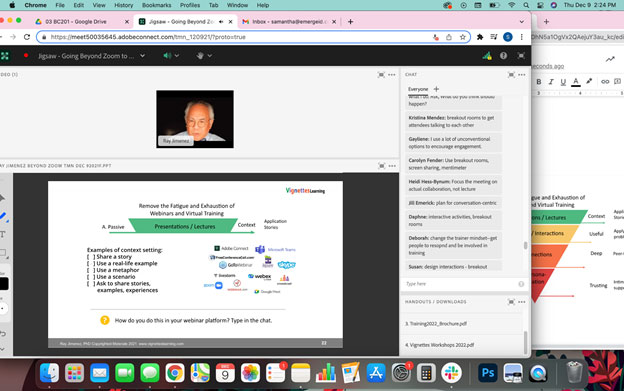Insert link in background document toolbar
The height and width of the screenshot is (391, 624).
point(605,82)
